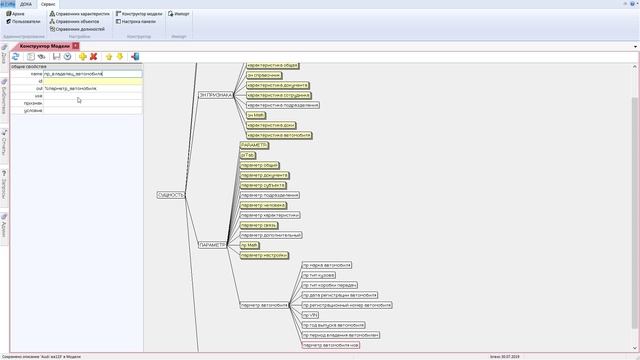Click the условие property field
Viewport: 640px width, 360px height.
click(x=93, y=111)
